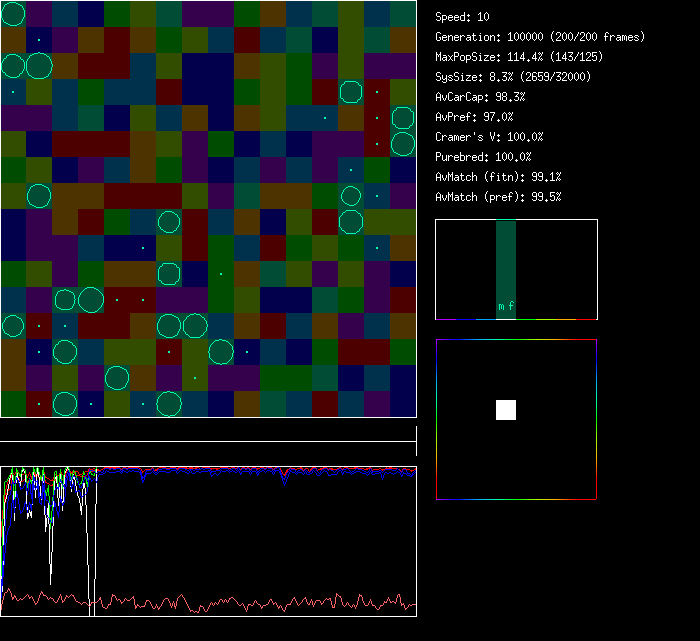Select the AvCarCap value
The image size is (700, 641).
click(x=481, y=97)
